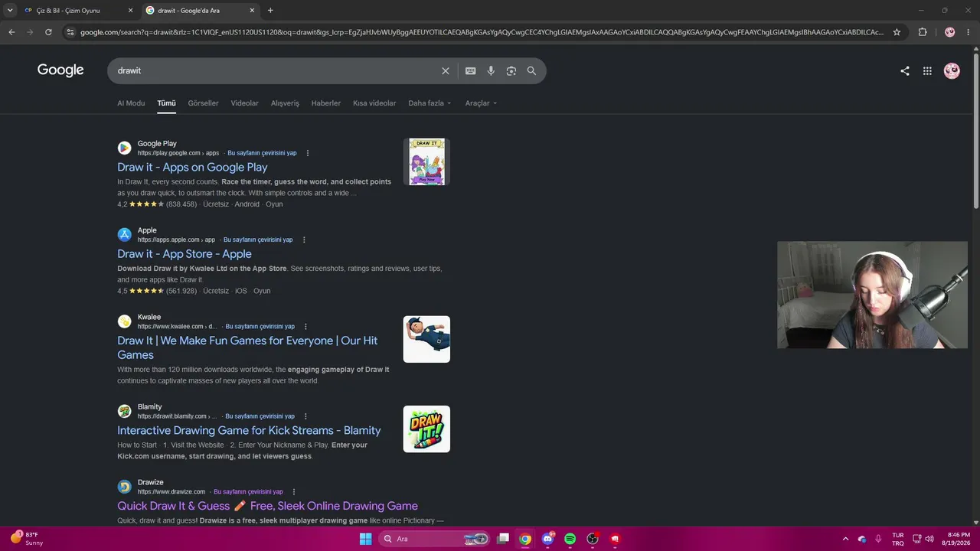This screenshot has width=980, height=551.
Task: Open the 'Quick Draw It & Guess' Drawize result
Action: [x=267, y=506]
